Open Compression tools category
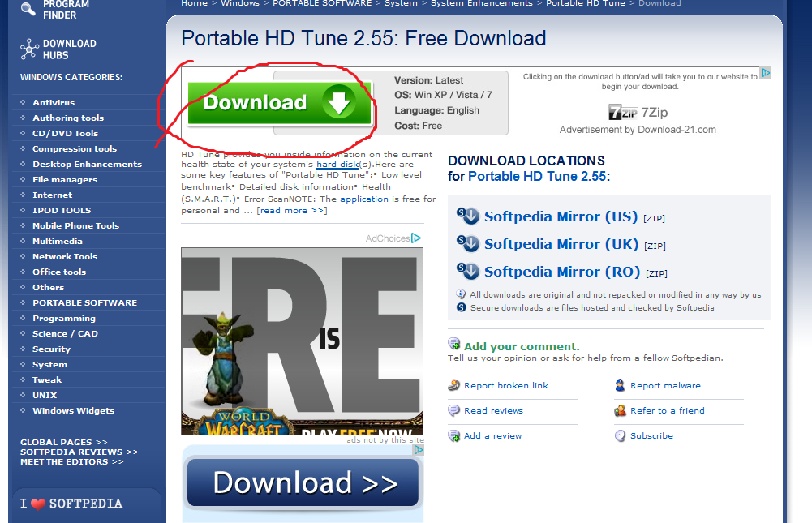812x523 pixels. (75, 148)
